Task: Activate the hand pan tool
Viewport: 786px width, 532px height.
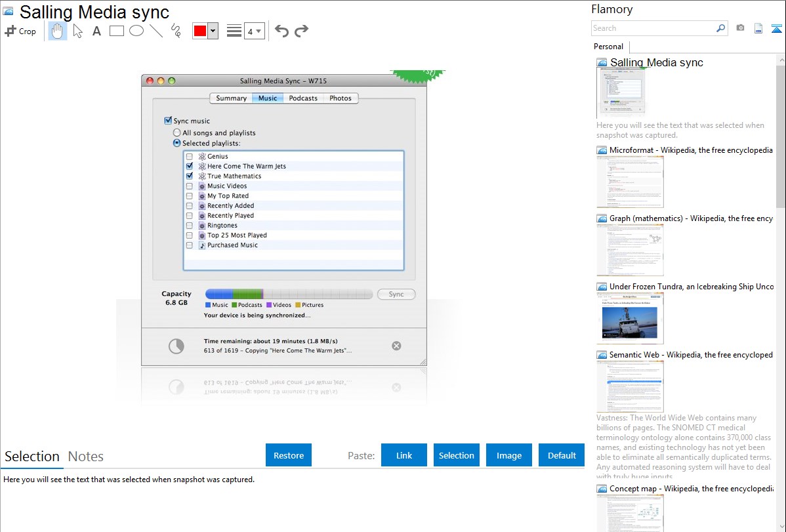Action: [x=58, y=31]
